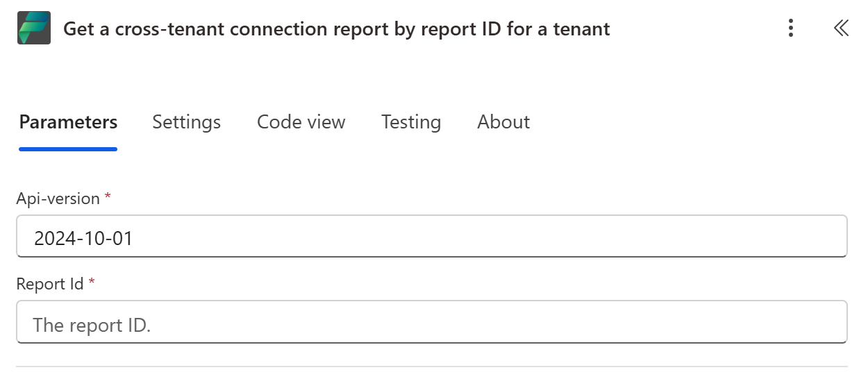Open the three-dot more options menu
This screenshot has height=379, width=868.
click(x=790, y=28)
